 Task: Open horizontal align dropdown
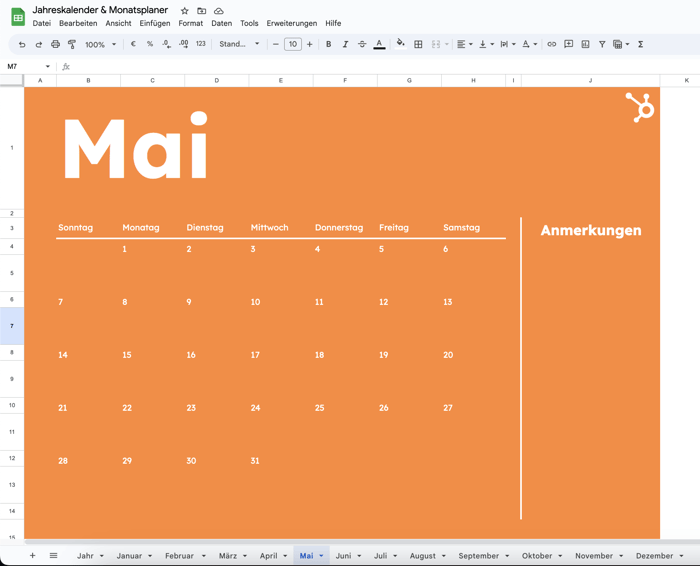(x=465, y=44)
